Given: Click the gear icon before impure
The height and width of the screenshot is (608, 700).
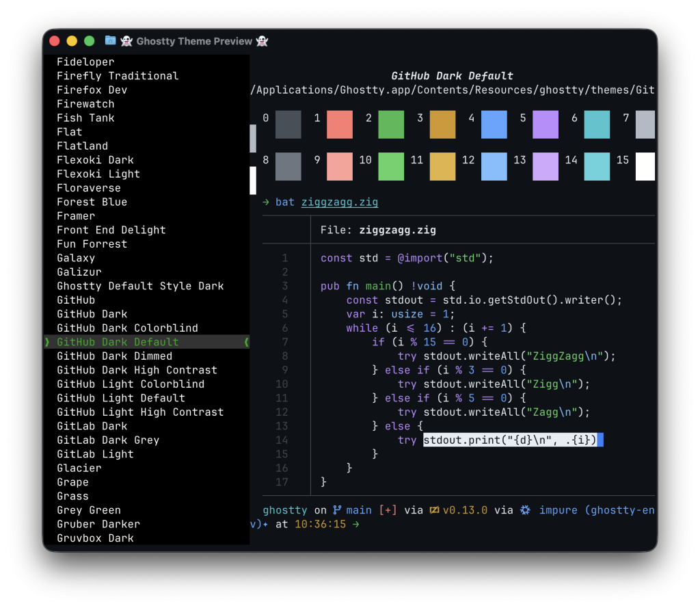Looking at the screenshot, I should pyautogui.click(x=526, y=510).
